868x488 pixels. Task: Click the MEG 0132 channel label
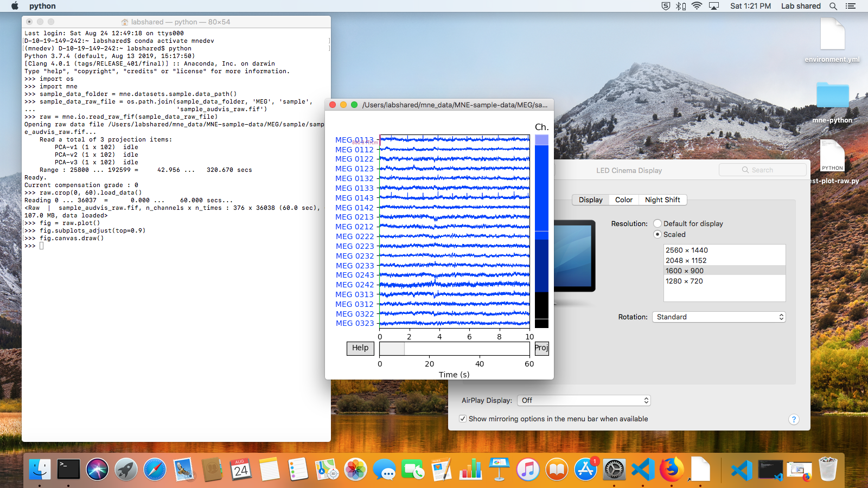click(354, 178)
